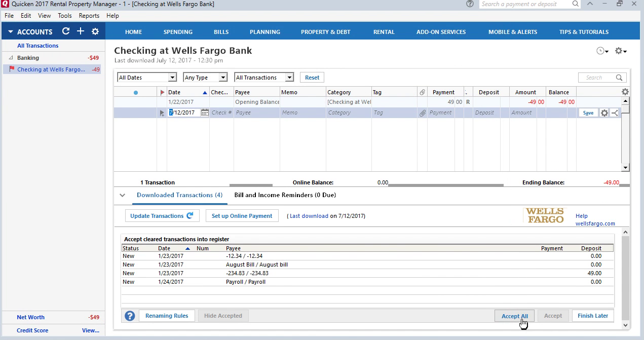Go to the SPENDING tab
Viewport: 644px width, 340px height.
click(178, 32)
